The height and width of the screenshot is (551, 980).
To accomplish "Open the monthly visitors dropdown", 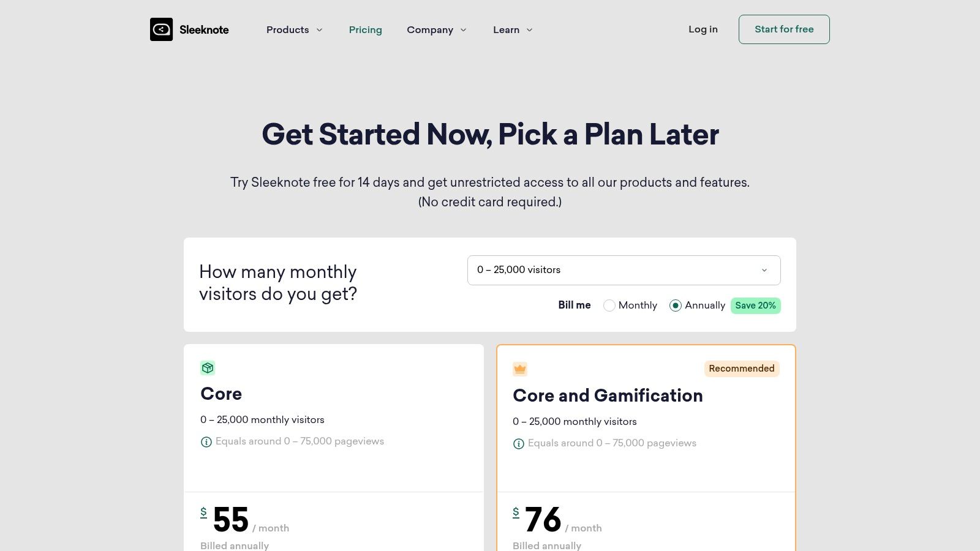I will 624,270.
